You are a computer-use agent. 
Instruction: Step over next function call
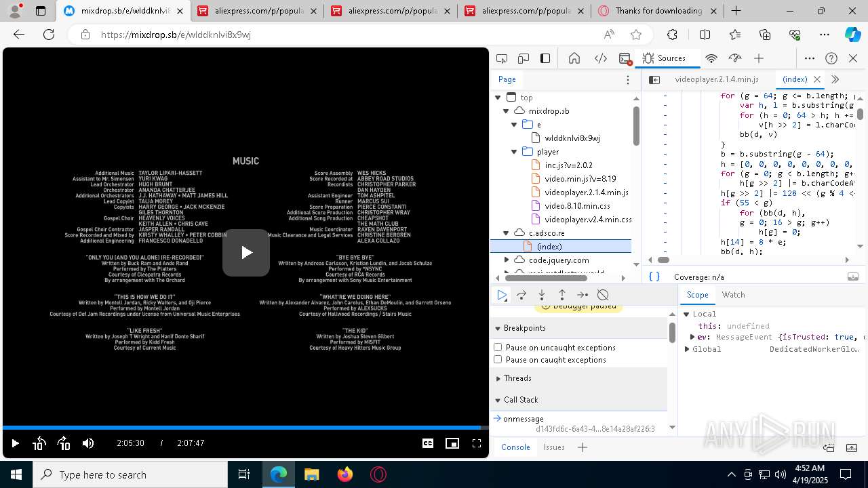[x=521, y=295]
